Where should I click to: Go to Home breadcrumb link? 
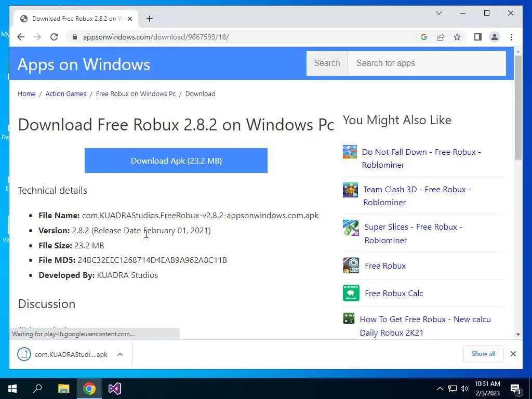[x=26, y=94]
